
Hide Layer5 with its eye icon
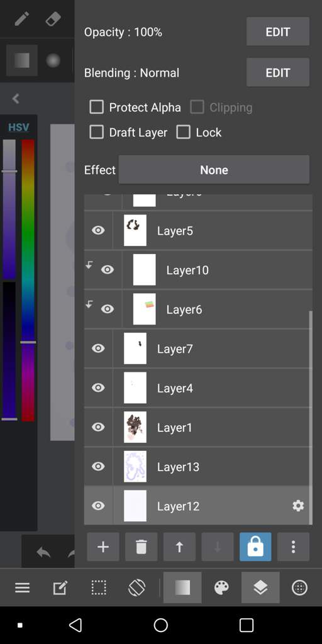[x=98, y=230]
